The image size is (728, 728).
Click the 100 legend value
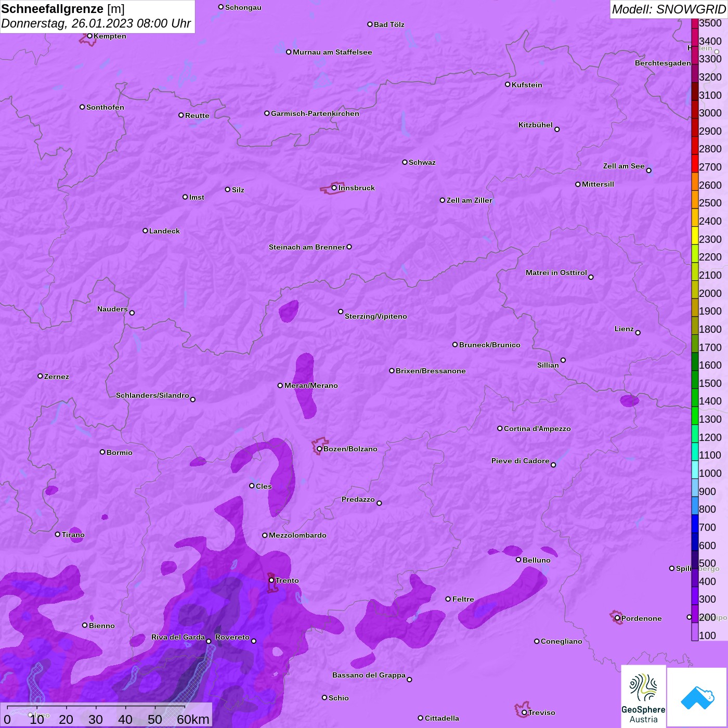tap(708, 635)
